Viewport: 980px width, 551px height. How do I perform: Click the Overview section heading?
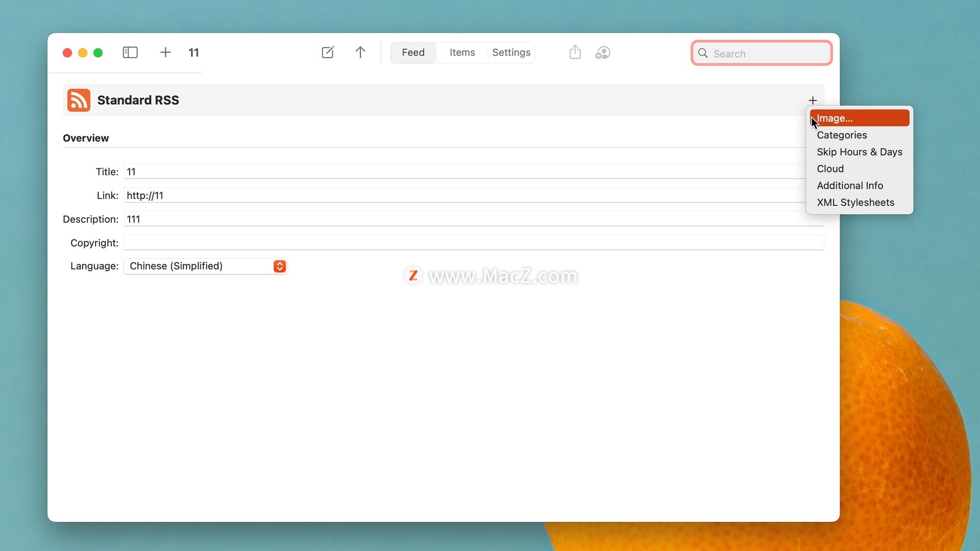point(86,138)
